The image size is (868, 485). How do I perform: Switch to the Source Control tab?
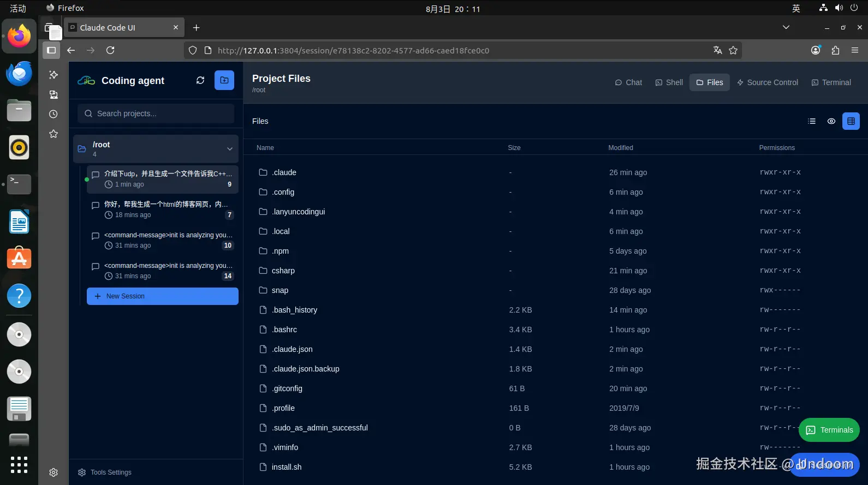click(767, 82)
